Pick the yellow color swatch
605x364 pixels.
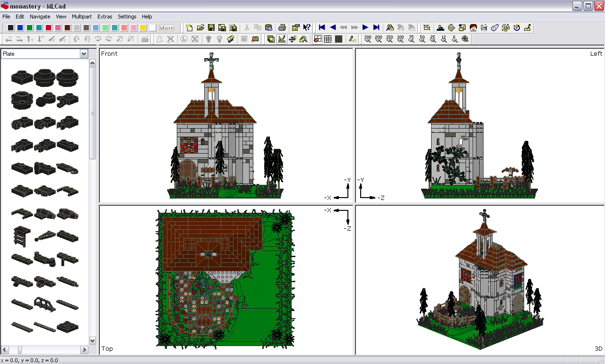click(143, 28)
